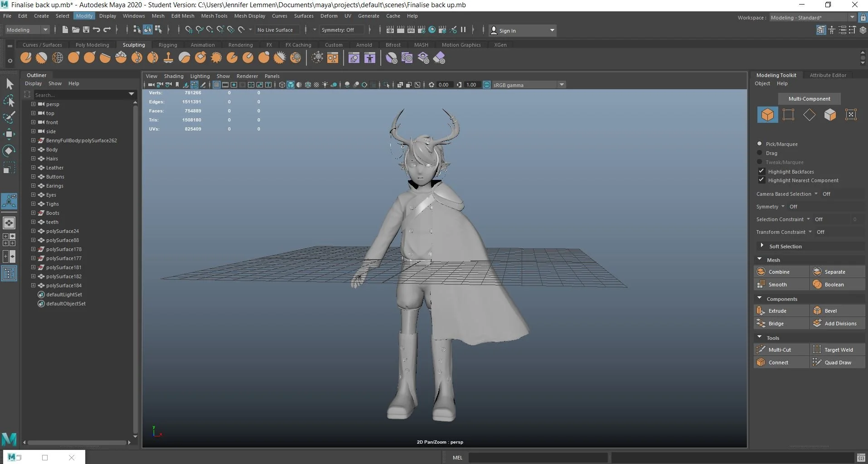
Task: Click the Bevel button
Action: click(830, 311)
